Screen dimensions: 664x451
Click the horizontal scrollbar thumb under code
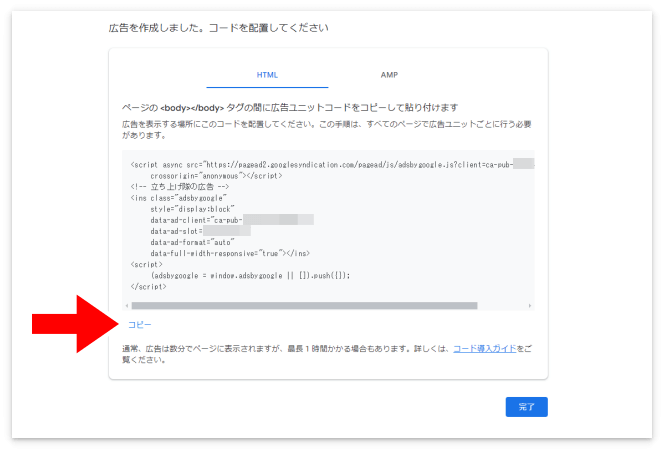304,306
